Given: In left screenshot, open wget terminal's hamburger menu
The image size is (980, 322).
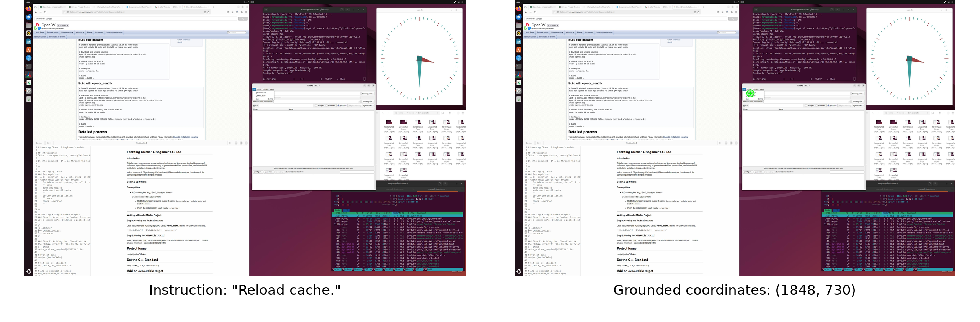Looking at the screenshot, I should click(x=347, y=10).
